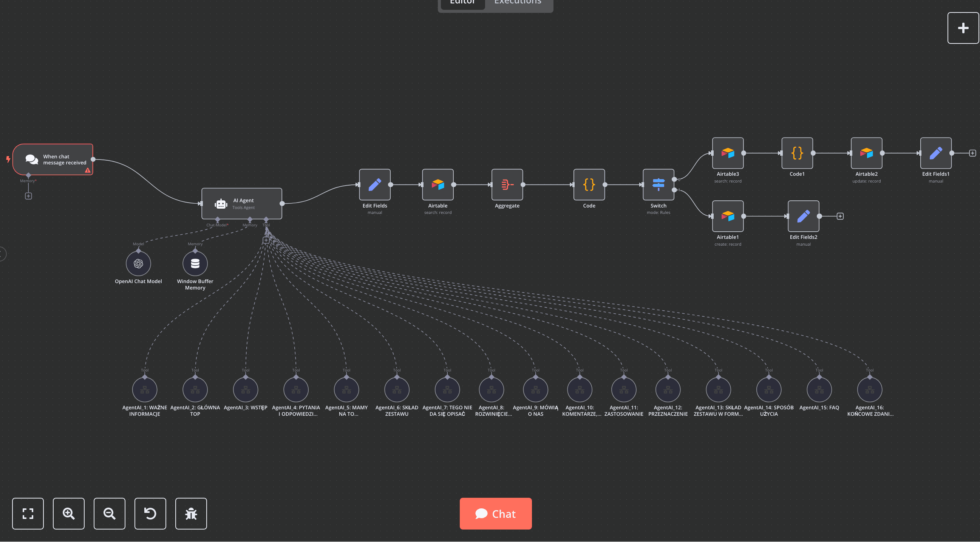
Task: Select the Aggregate node
Action: click(x=507, y=184)
